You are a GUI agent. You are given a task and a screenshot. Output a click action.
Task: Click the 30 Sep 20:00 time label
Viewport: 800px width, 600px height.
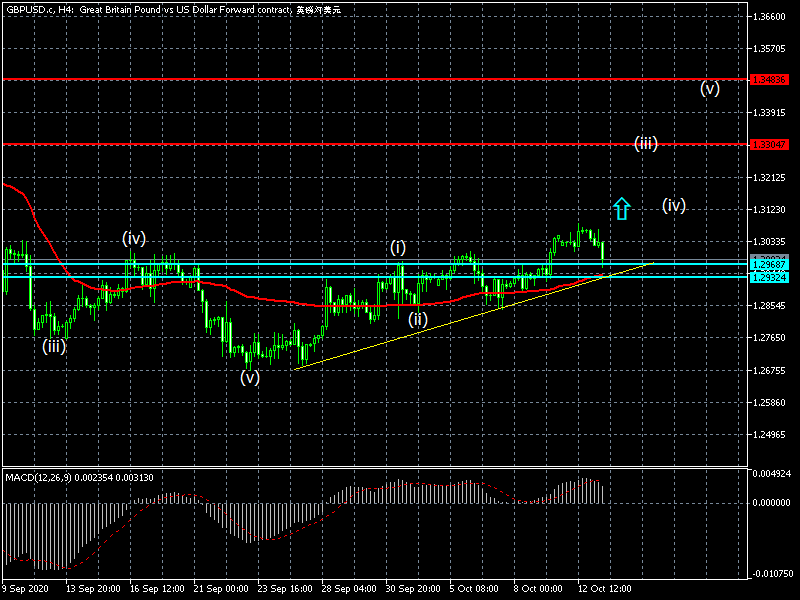[x=413, y=589]
